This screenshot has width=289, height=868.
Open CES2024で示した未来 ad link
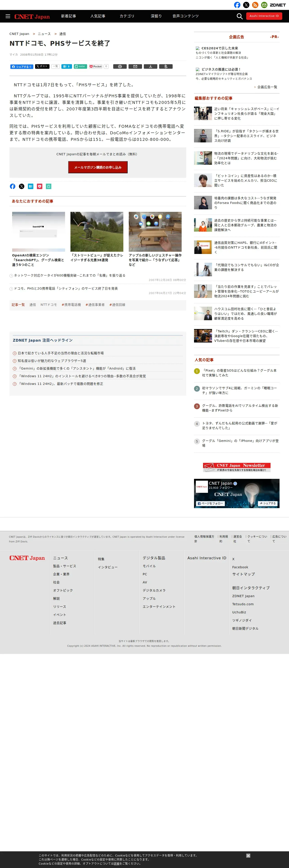(x=220, y=48)
